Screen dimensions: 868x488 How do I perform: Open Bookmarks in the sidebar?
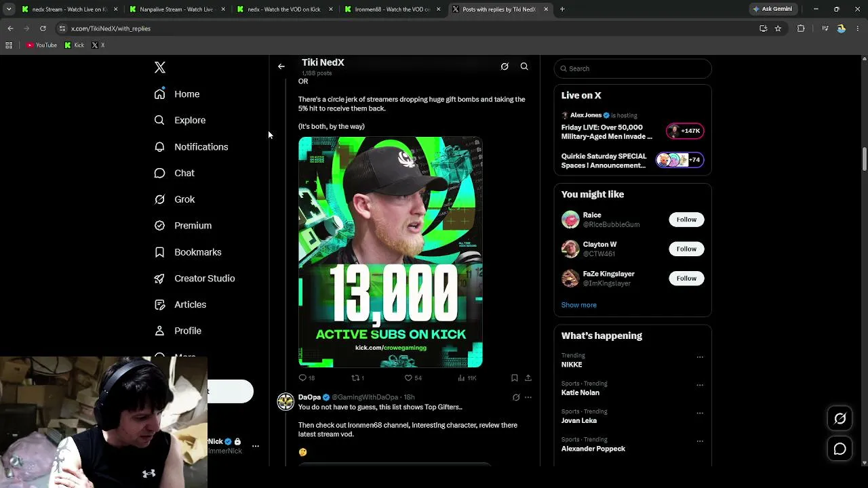coord(188,252)
